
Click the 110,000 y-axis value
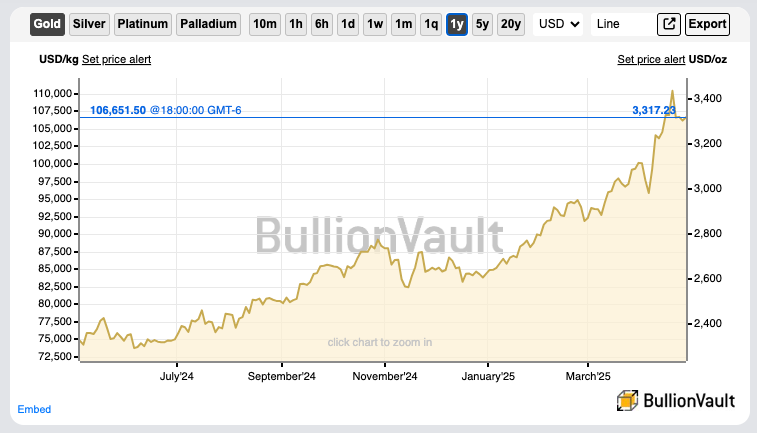[52, 93]
